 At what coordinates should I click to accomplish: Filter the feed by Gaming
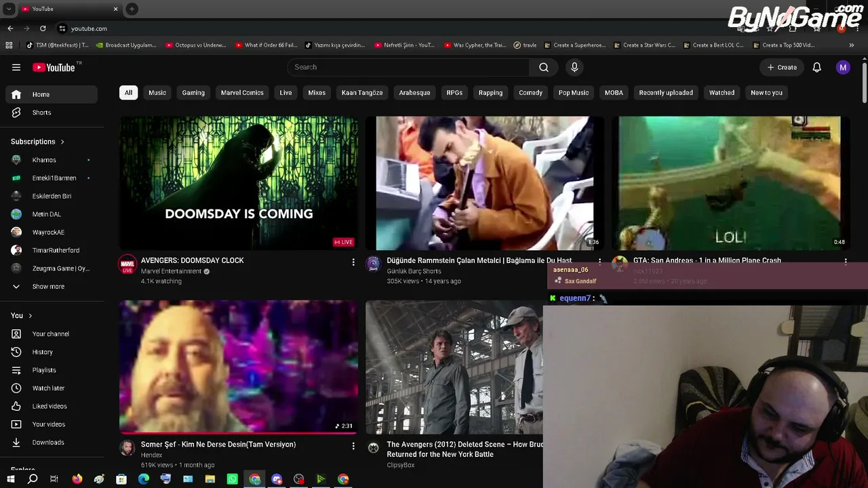[193, 93]
